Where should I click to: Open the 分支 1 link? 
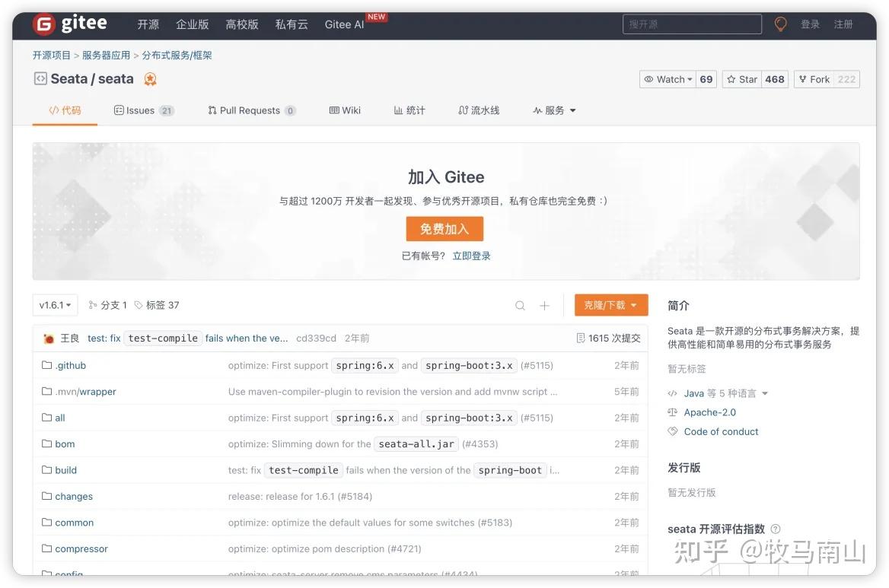tap(108, 305)
